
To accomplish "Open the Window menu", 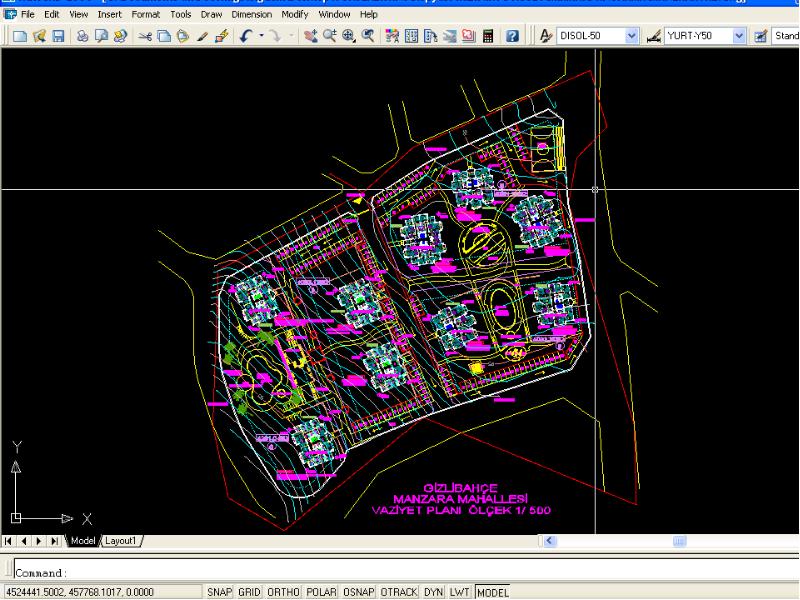I will point(334,14).
